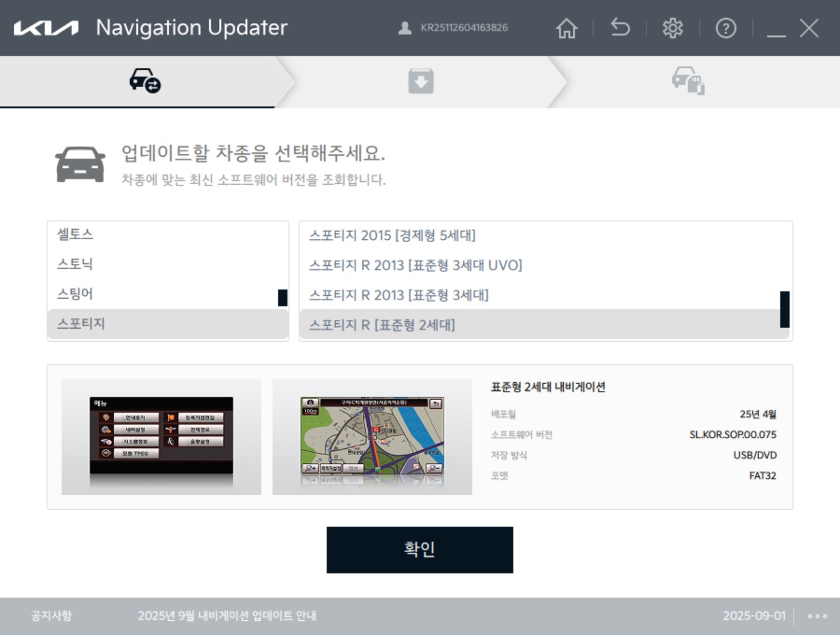840x635 pixels.
Task: Choose 스포티지 R 2013 [표준형 3세대 UVO]
Action: click(x=544, y=265)
